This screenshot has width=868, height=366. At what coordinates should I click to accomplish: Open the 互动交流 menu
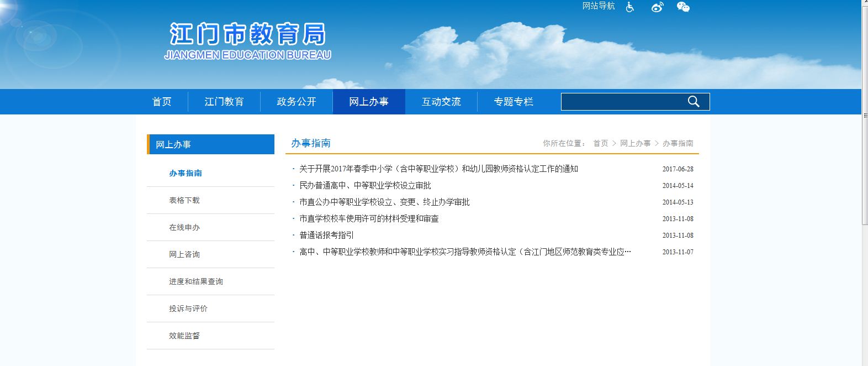(441, 102)
